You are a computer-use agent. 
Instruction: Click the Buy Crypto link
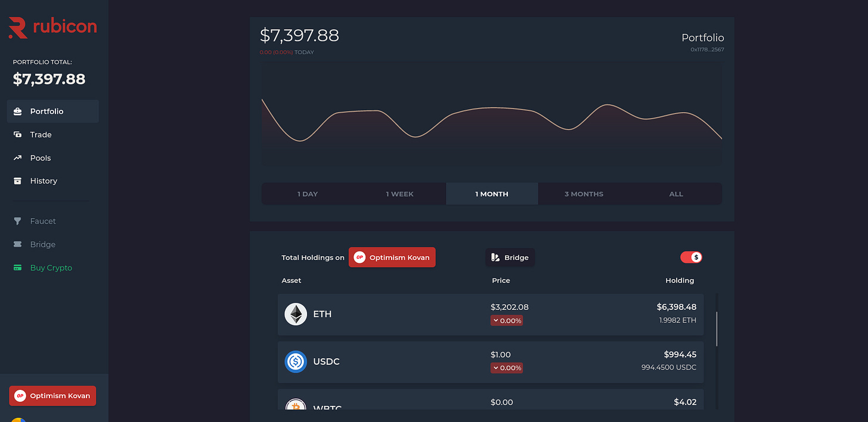(52, 268)
